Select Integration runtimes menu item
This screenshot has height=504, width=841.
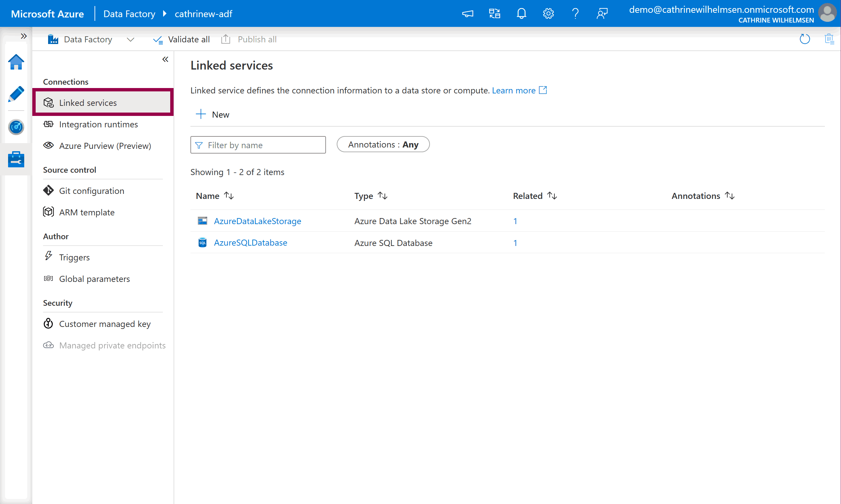point(98,124)
